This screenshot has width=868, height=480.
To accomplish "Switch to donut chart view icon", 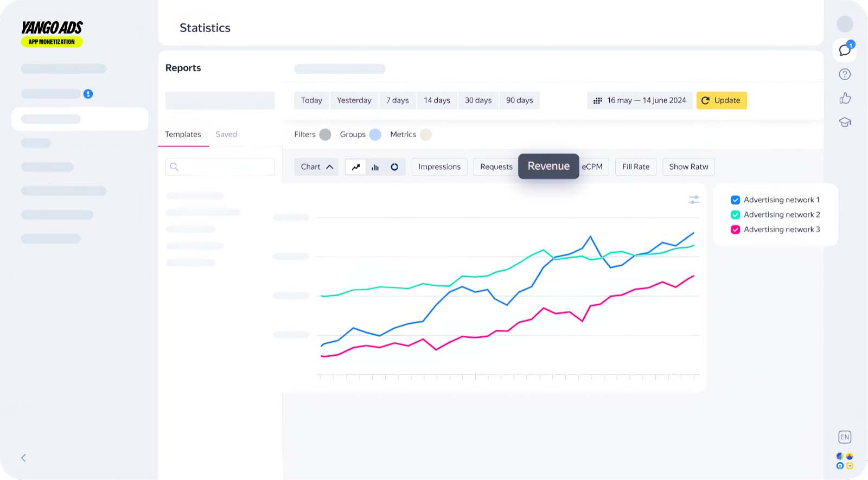I will pos(394,167).
